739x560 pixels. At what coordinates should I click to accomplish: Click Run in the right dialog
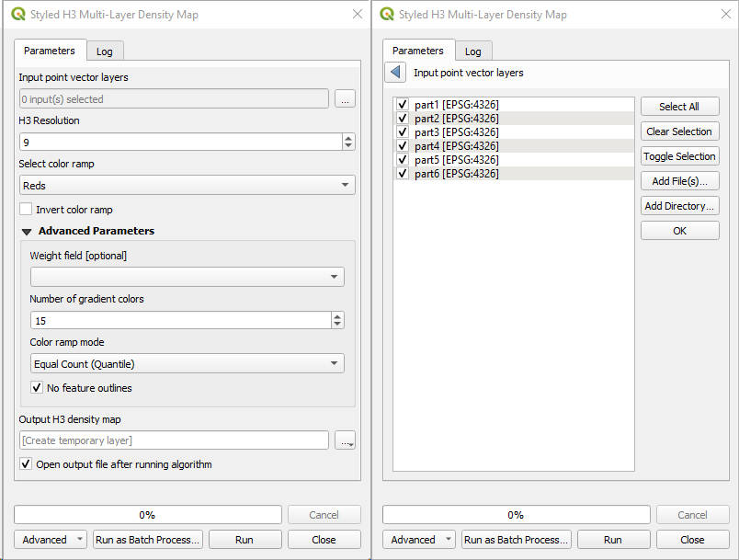point(613,539)
